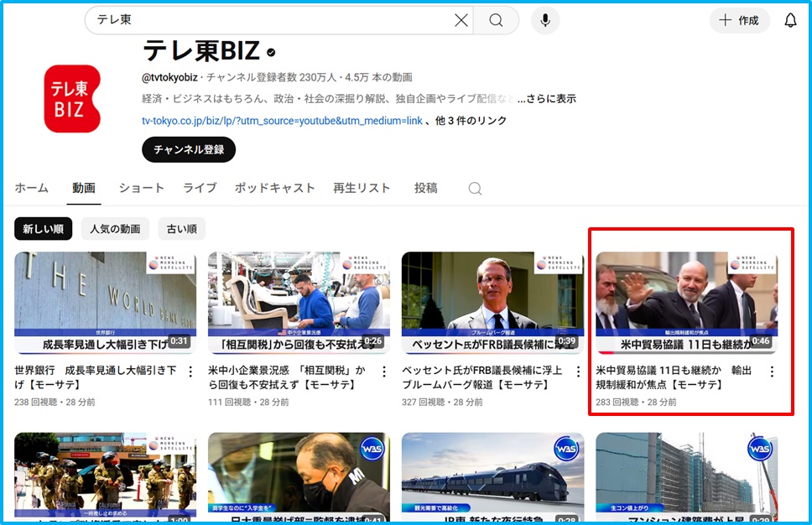This screenshot has height=525, width=812.
Task: Select the 新しい順 sort chip
Action: pyautogui.click(x=44, y=229)
